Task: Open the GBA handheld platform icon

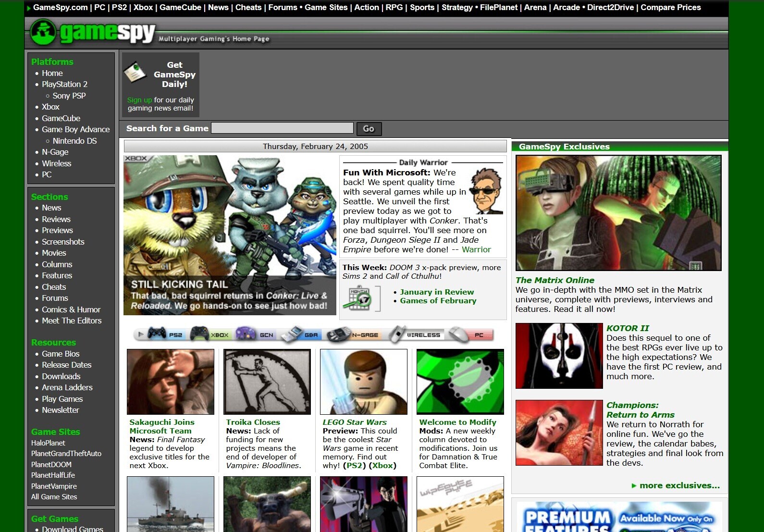Action: (x=300, y=334)
